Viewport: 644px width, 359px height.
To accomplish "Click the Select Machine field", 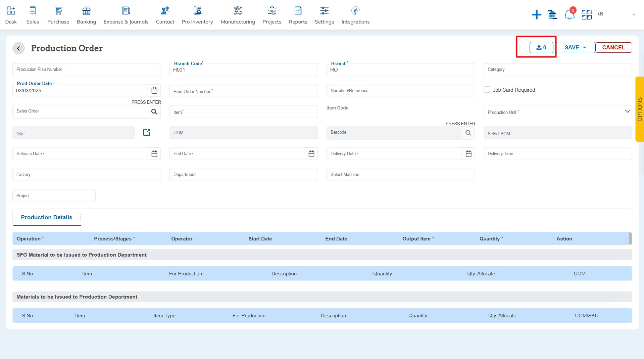I will 401,175.
